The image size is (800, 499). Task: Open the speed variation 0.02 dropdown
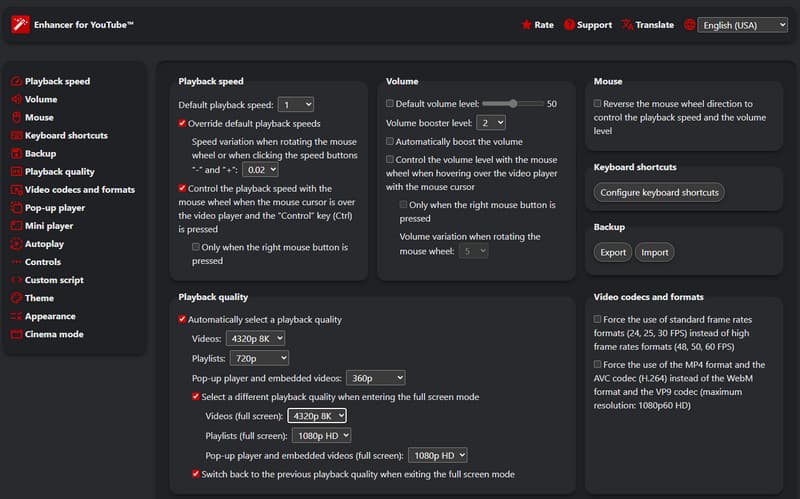260,170
